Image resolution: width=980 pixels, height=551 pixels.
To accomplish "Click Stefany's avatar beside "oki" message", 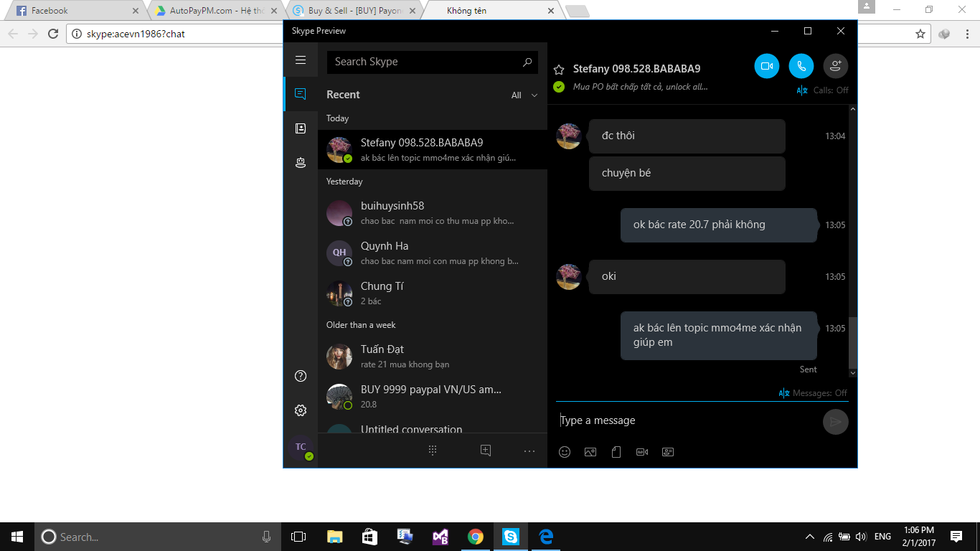I will coord(569,277).
